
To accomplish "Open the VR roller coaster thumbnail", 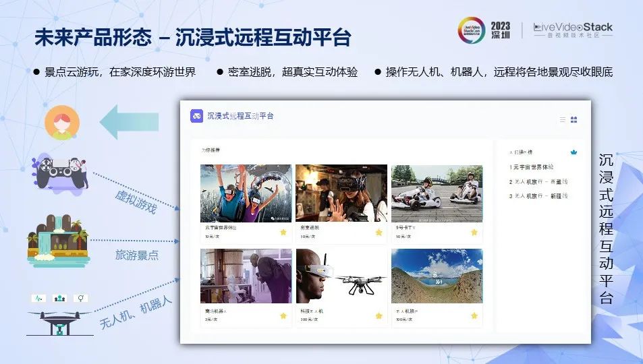I will point(246,193).
